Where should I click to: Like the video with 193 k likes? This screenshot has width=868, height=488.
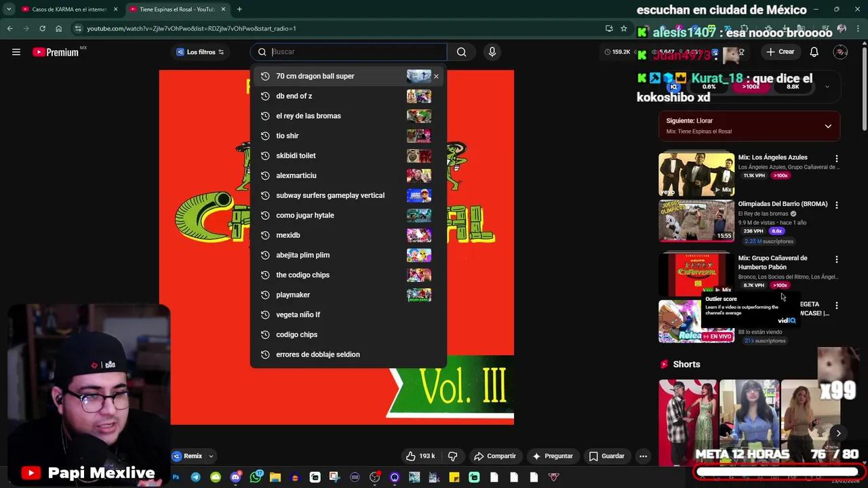(420, 456)
